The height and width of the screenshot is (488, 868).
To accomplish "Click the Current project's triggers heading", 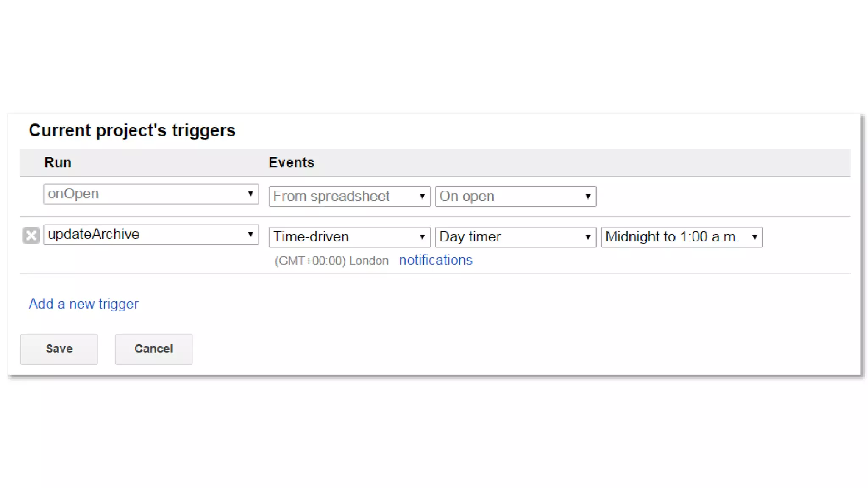I will click(x=132, y=130).
